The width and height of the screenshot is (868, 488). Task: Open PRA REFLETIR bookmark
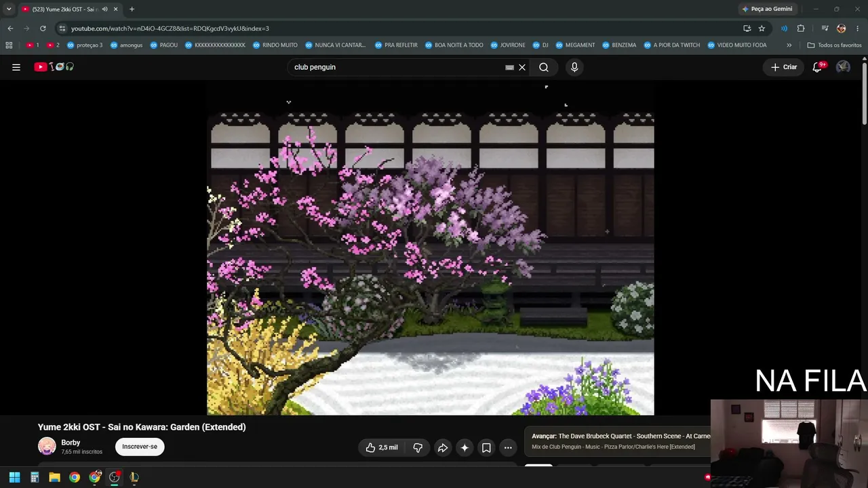pyautogui.click(x=395, y=45)
